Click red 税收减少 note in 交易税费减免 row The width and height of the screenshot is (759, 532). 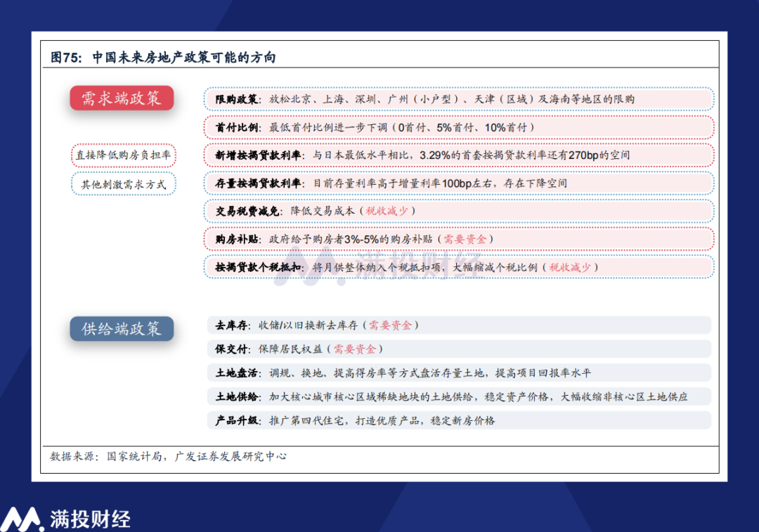[x=387, y=211]
